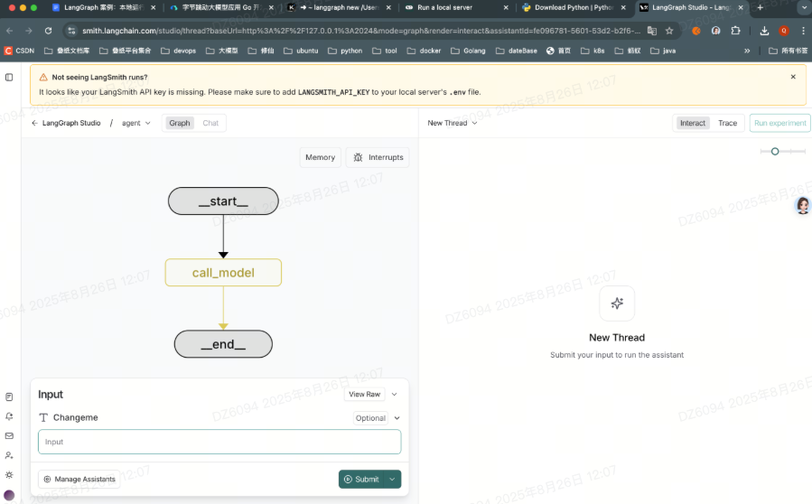Click the View Raw button
Image resolution: width=812 pixels, height=504 pixels.
pyautogui.click(x=365, y=394)
